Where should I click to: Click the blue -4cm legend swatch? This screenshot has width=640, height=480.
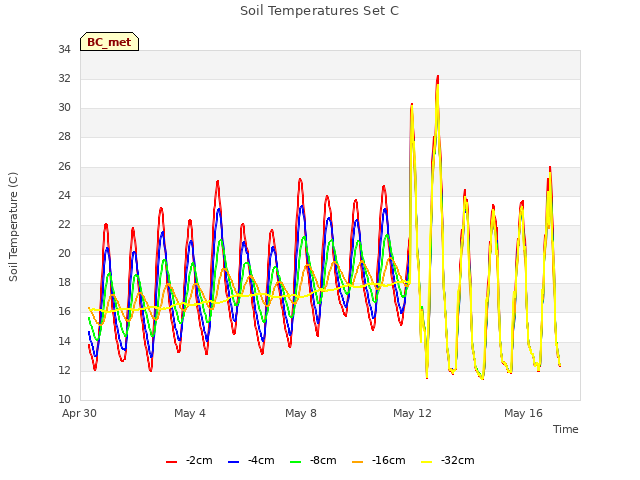[233, 462]
